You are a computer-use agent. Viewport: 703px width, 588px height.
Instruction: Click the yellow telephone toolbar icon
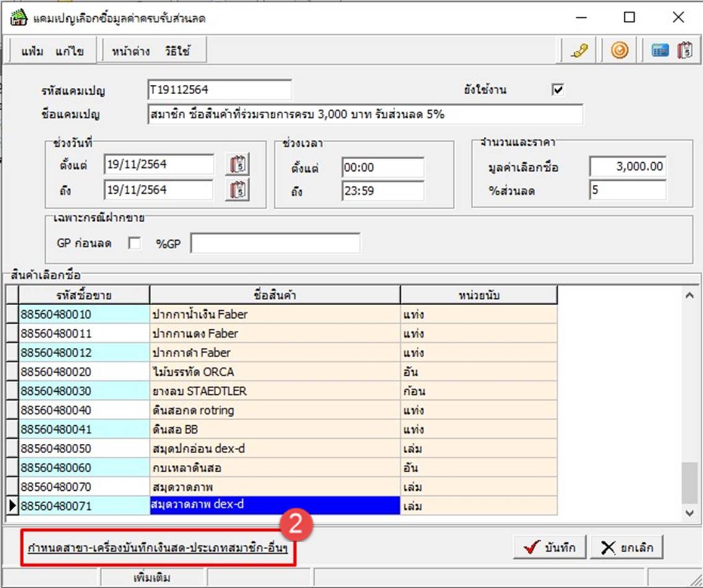[580, 51]
